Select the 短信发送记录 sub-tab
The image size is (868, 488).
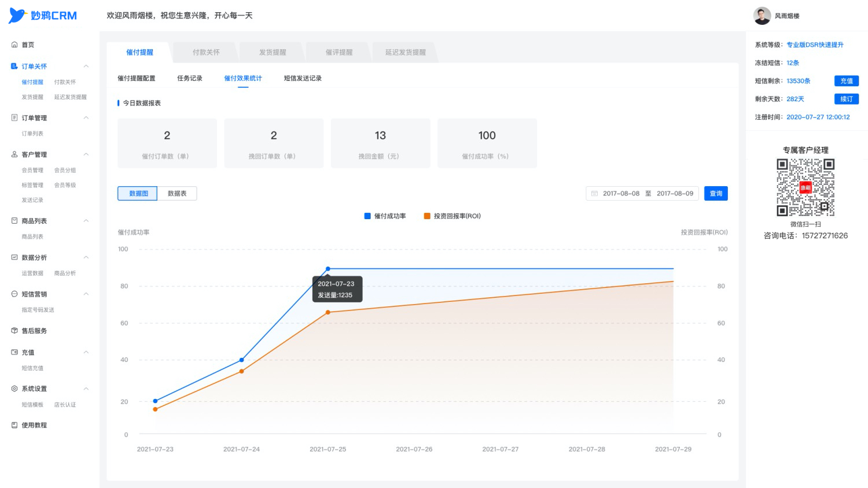click(303, 78)
